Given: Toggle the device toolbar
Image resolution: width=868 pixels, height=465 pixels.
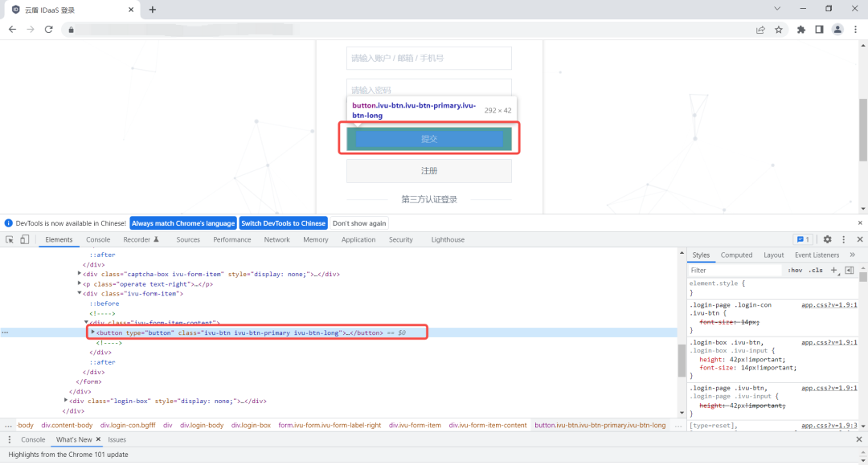Looking at the screenshot, I should point(24,239).
